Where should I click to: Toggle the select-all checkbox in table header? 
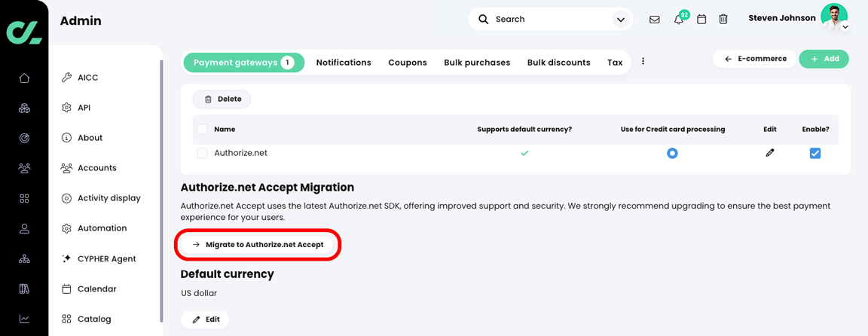click(202, 129)
